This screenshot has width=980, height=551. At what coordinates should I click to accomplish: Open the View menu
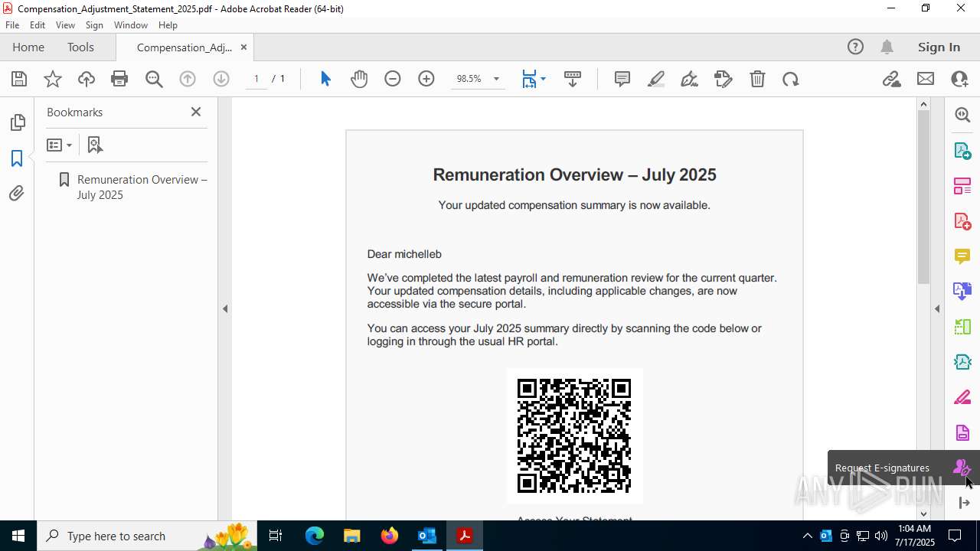[65, 25]
